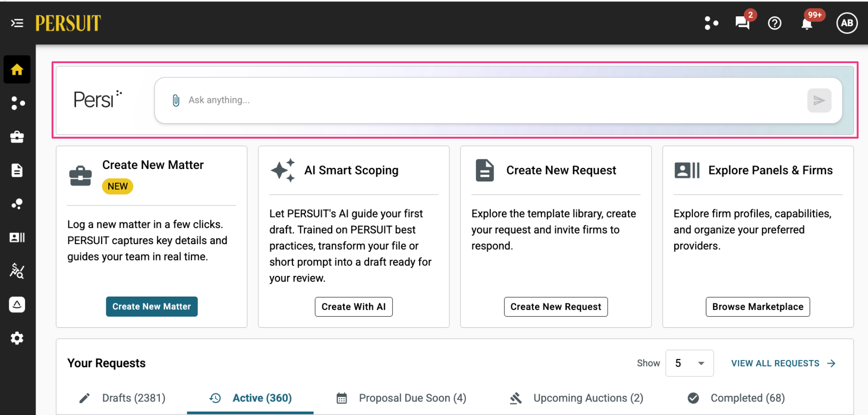Click the Create New Matter button
The image size is (868, 415).
point(152,307)
